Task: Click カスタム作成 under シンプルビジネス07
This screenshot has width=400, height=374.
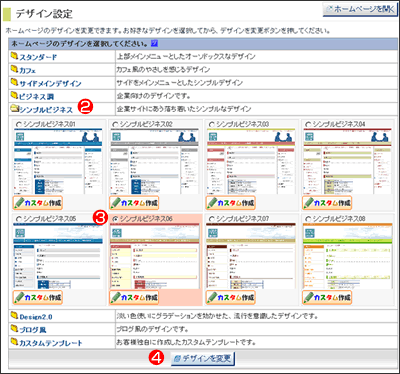Action: (231, 297)
